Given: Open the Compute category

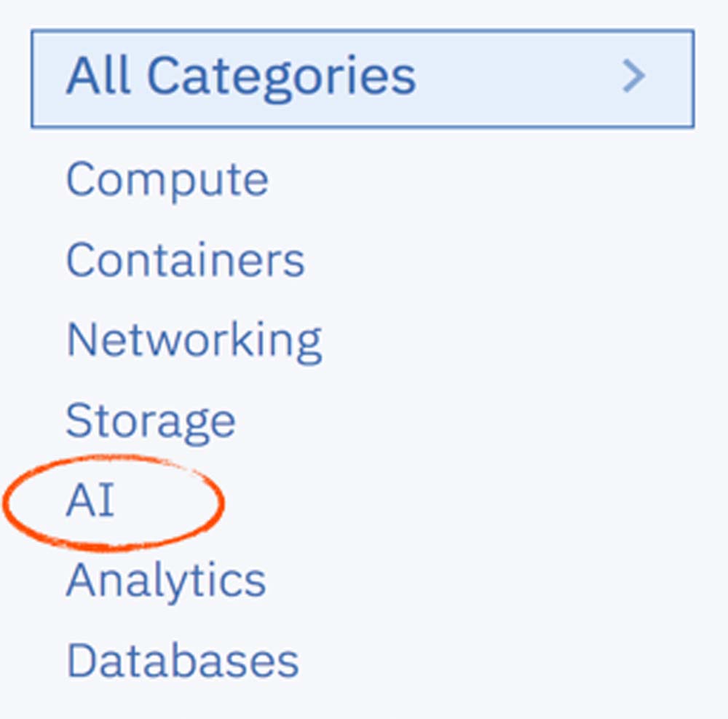Looking at the screenshot, I should [167, 179].
